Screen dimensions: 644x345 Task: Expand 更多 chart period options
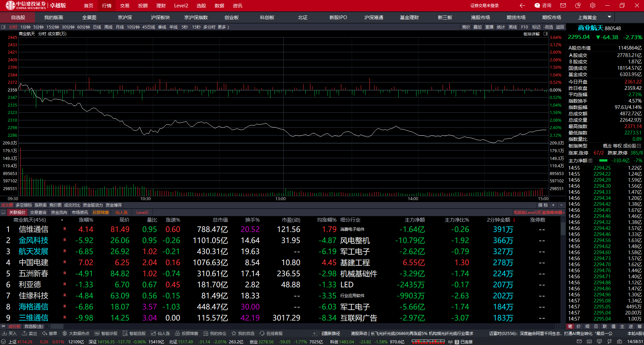point(224,27)
